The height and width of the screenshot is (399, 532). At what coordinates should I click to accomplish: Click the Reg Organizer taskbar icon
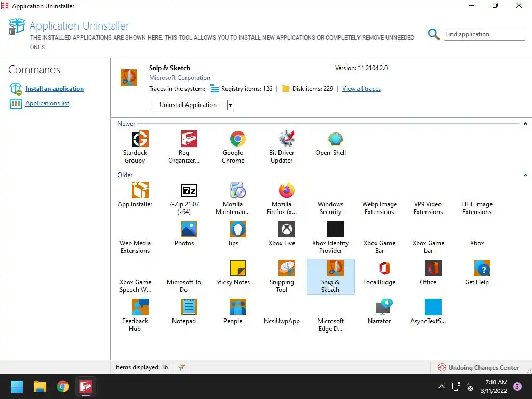click(86, 387)
